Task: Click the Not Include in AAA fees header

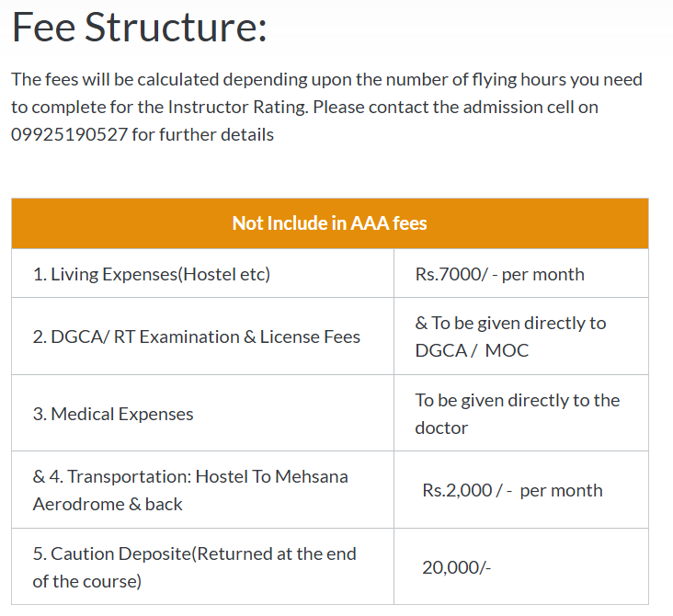Action: click(x=329, y=223)
